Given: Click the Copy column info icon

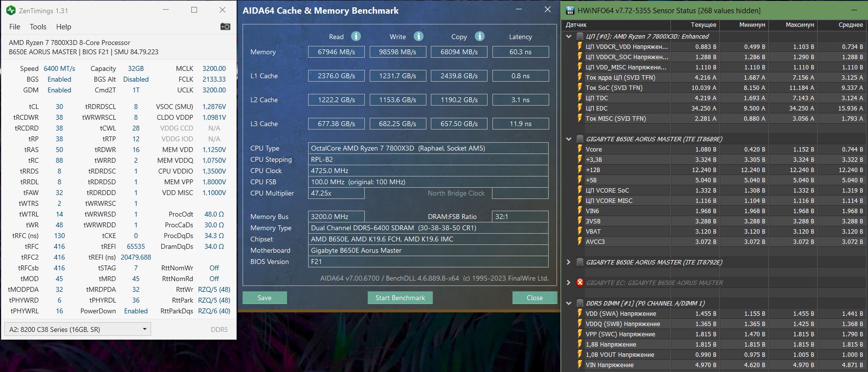Looking at the screenshot, I should [x=480, y=36].
